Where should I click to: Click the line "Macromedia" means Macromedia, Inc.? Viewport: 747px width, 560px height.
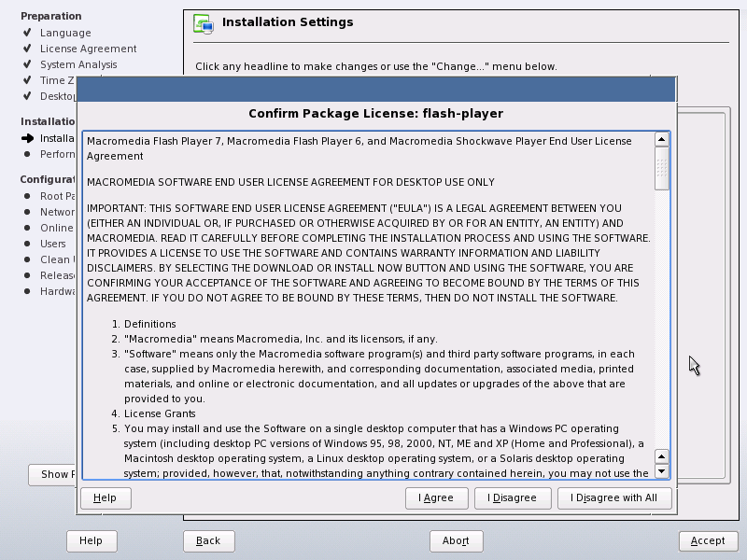[x=275, y=339]
